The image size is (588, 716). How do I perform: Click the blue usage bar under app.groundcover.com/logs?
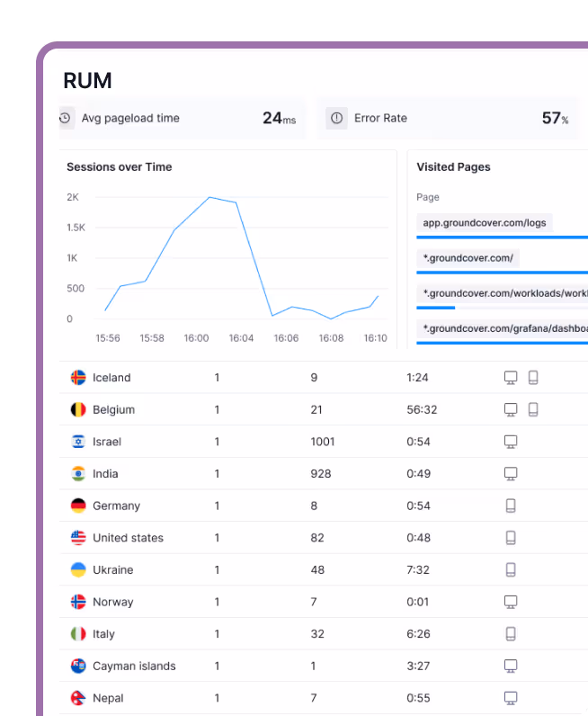click(x=503, y=237)
